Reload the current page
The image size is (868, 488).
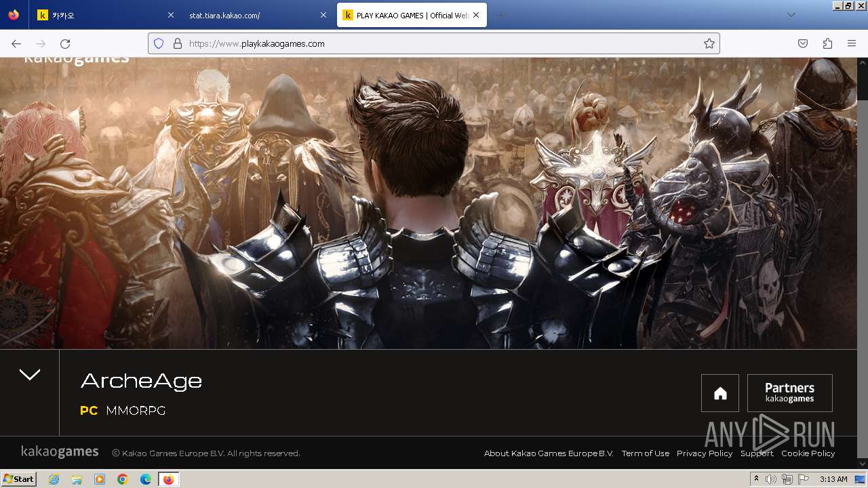[65, 43]
